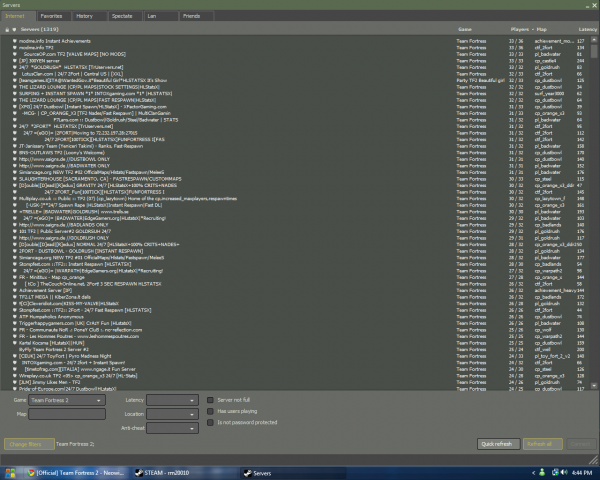Sort by Servers column header
This screenshot has width=600, height=480.
click(39, 29)
